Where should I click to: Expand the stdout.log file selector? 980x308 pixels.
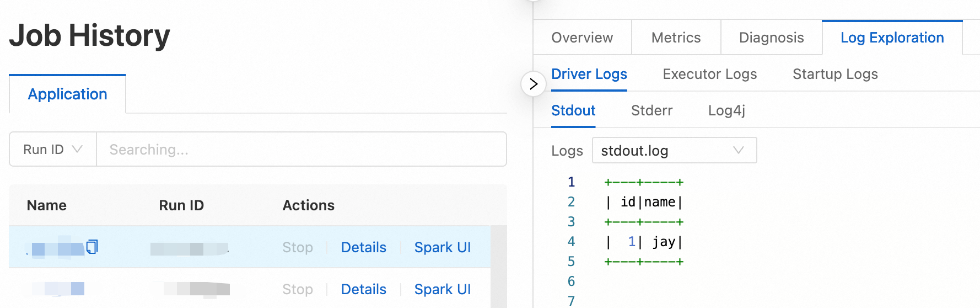[674, 151]
